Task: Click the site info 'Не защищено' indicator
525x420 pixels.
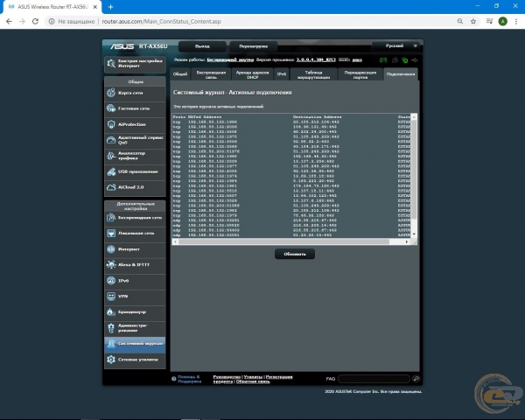Action: 72,21
